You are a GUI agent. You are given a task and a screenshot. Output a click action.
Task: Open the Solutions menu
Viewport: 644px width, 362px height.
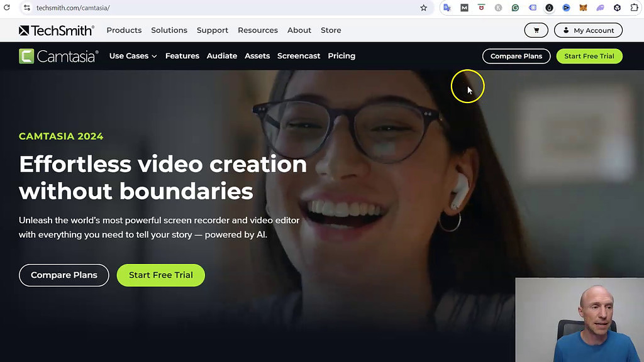pos(169,30)
